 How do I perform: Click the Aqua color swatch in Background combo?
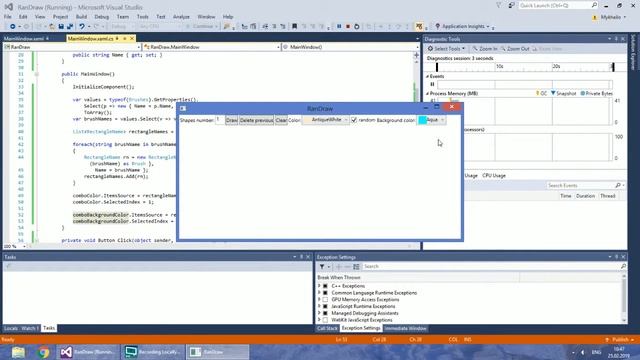click(x=422, y=120)
